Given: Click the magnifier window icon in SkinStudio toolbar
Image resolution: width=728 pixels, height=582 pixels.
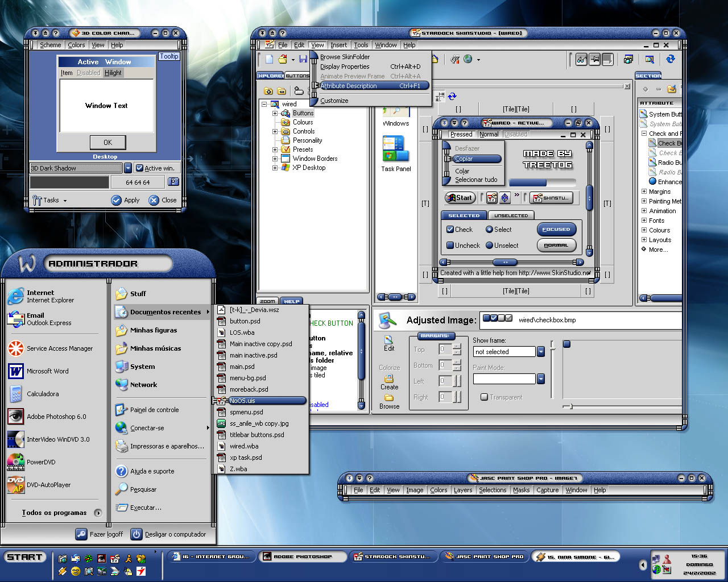Looking at the screenshot, I should [650, 59].
